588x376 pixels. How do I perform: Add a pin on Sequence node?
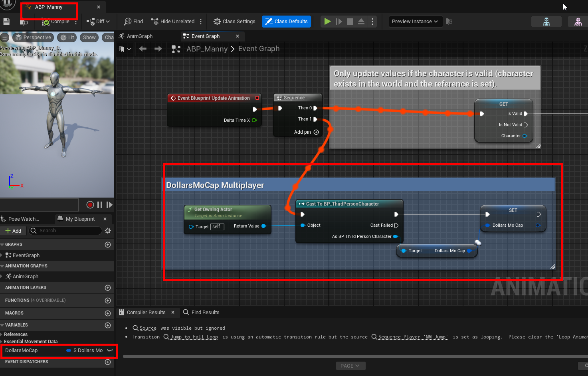pyautogui.click(x=316, y=132)
